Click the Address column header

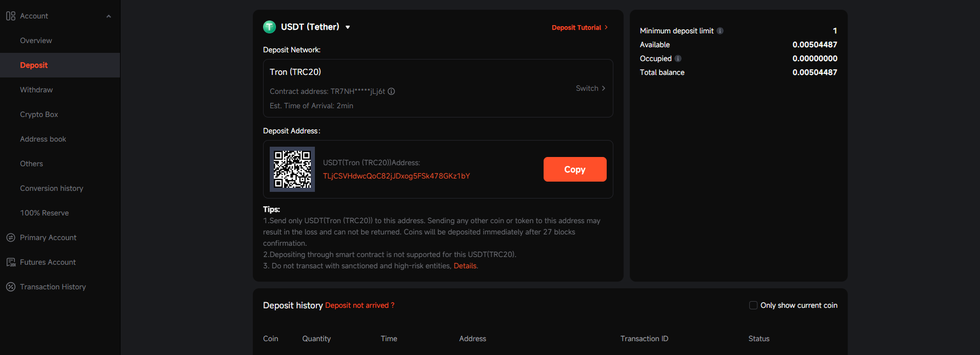point(472,339)
